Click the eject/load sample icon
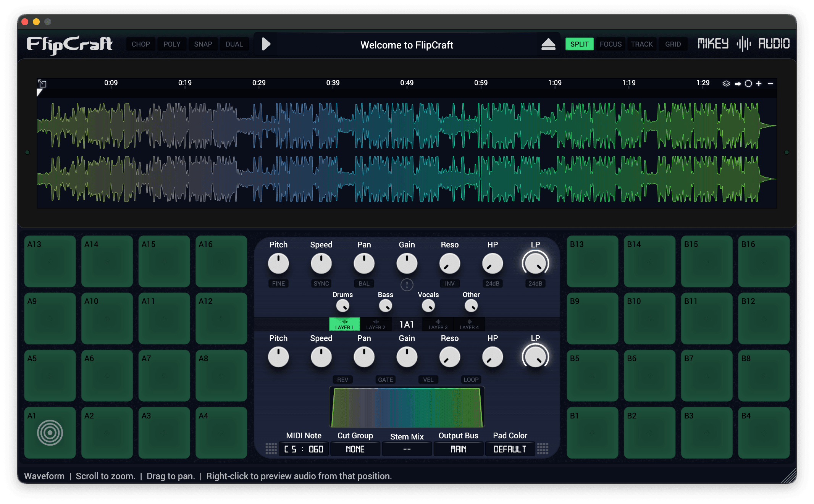Viewport: 814px width, 504px height. click(x=548, y=44)
